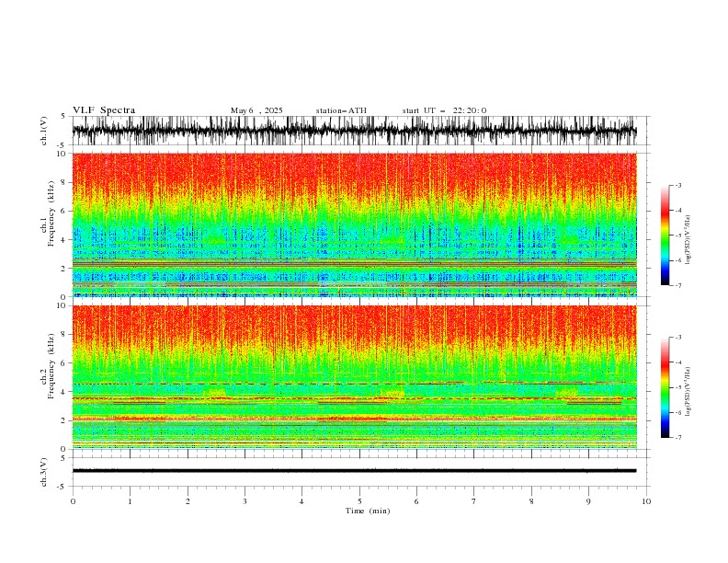This screenshot has height=563, width=728.
Task: Click the '10' tick on time axis
Action: click(646, 501)
